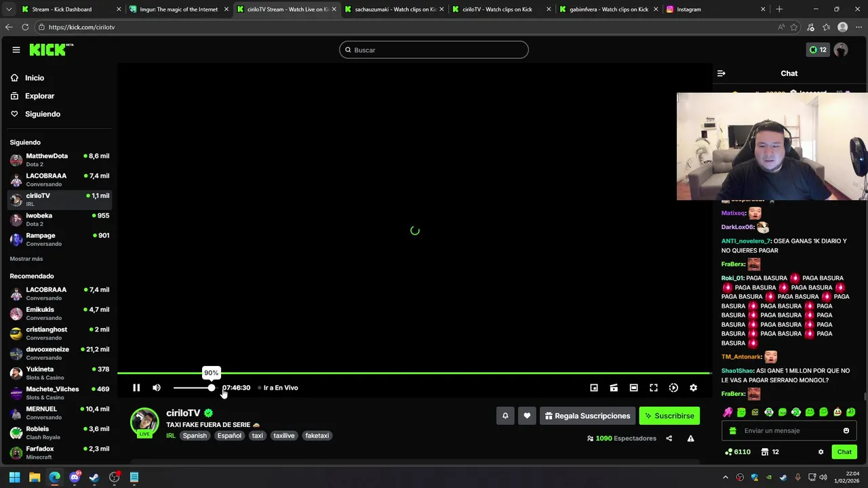
Task: Enable picture-in-picture mini player
Action: click(x=594, y=388)
